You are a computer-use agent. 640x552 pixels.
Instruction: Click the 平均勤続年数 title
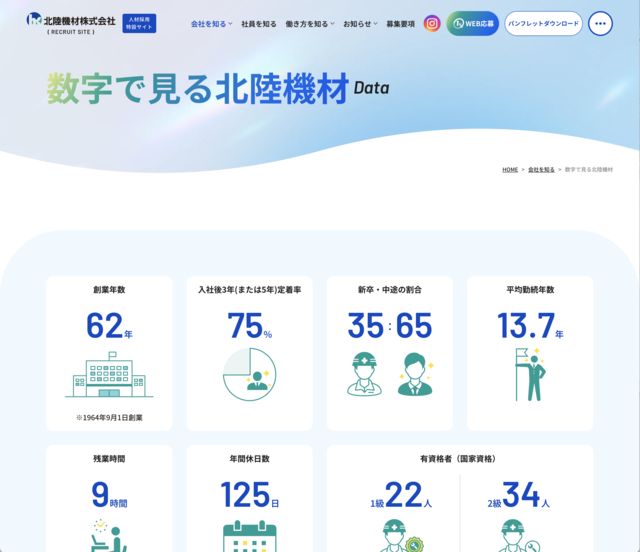530,289
